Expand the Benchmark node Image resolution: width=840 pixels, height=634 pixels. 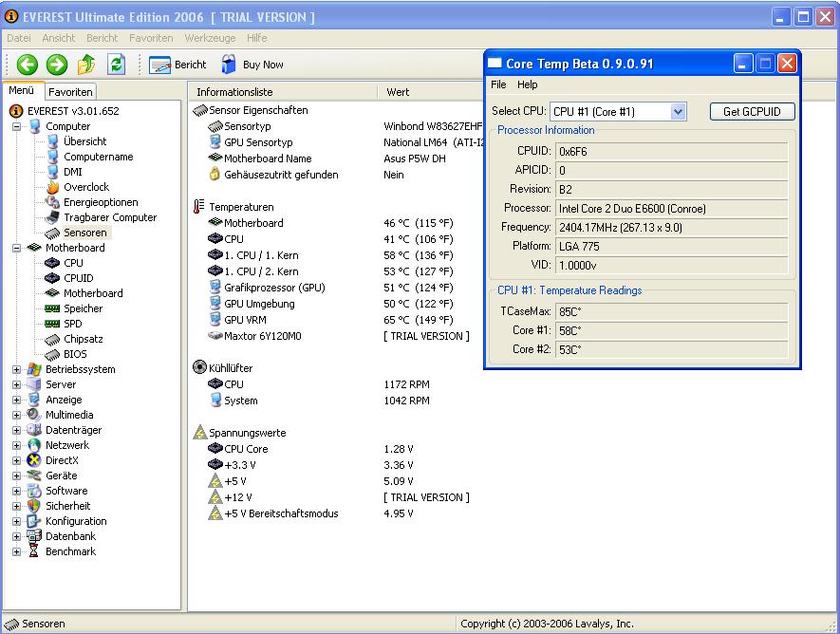click(16, 551)
